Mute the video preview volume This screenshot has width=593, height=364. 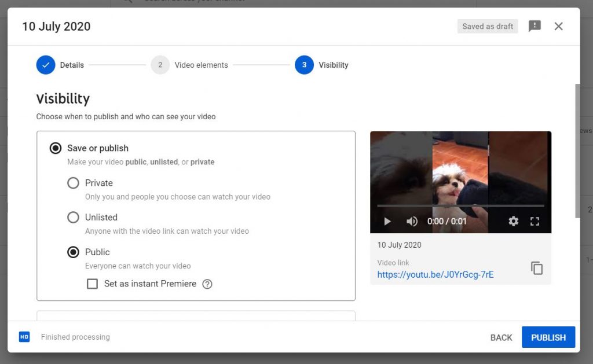(412, 221)
